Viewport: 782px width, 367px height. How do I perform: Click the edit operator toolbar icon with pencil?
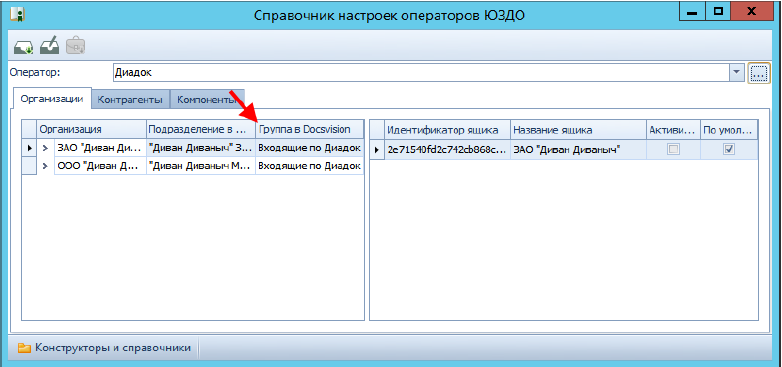(x=50, y=45)
